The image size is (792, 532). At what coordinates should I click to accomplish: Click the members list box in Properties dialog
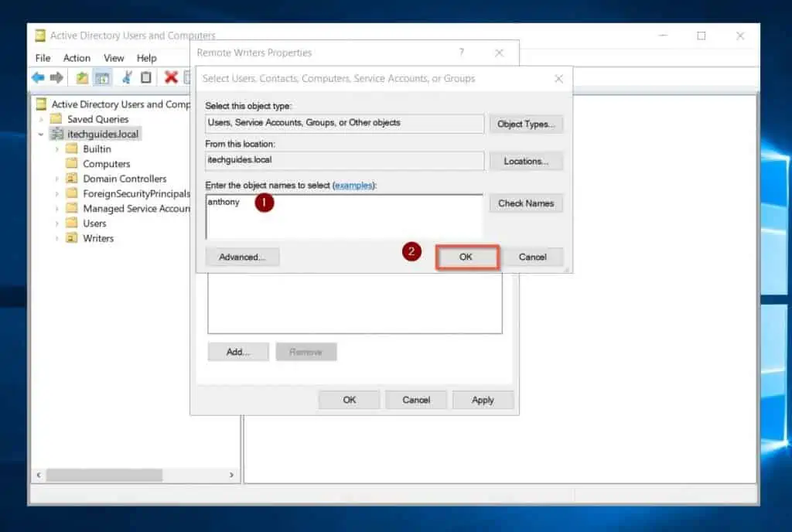pyautogui.click(x=354, y=303)
